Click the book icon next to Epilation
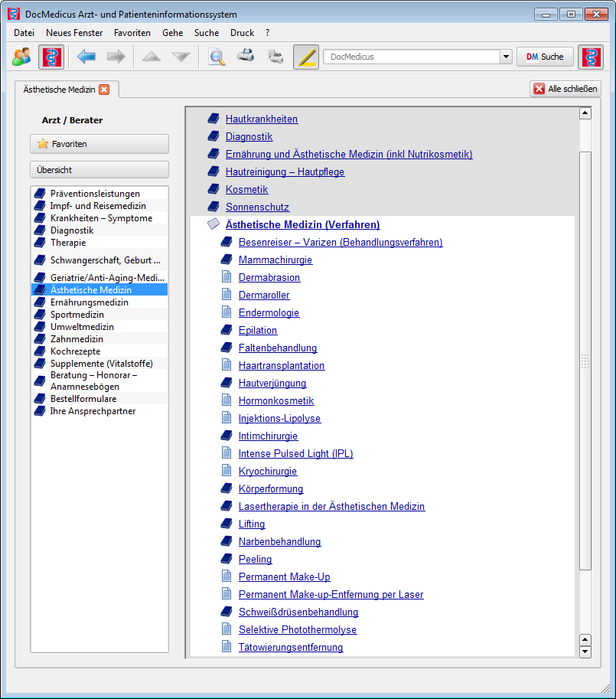 (x=227, y=330)
